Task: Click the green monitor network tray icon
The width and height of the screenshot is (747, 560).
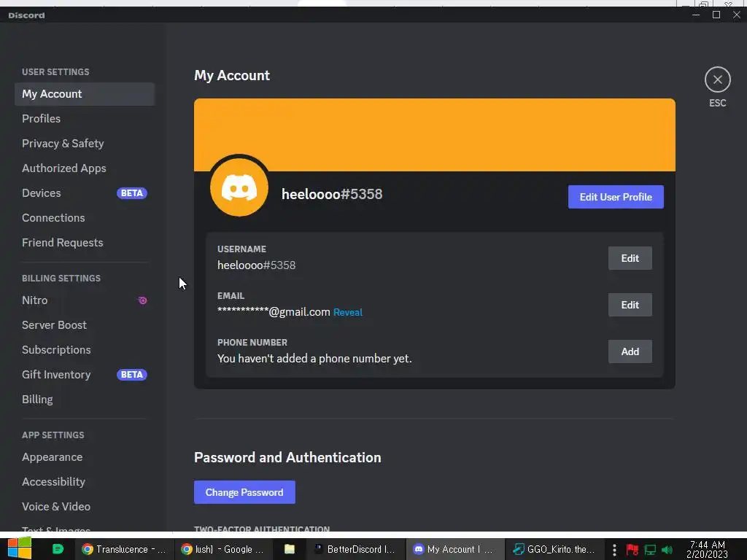Action: [x=650, y=550]
